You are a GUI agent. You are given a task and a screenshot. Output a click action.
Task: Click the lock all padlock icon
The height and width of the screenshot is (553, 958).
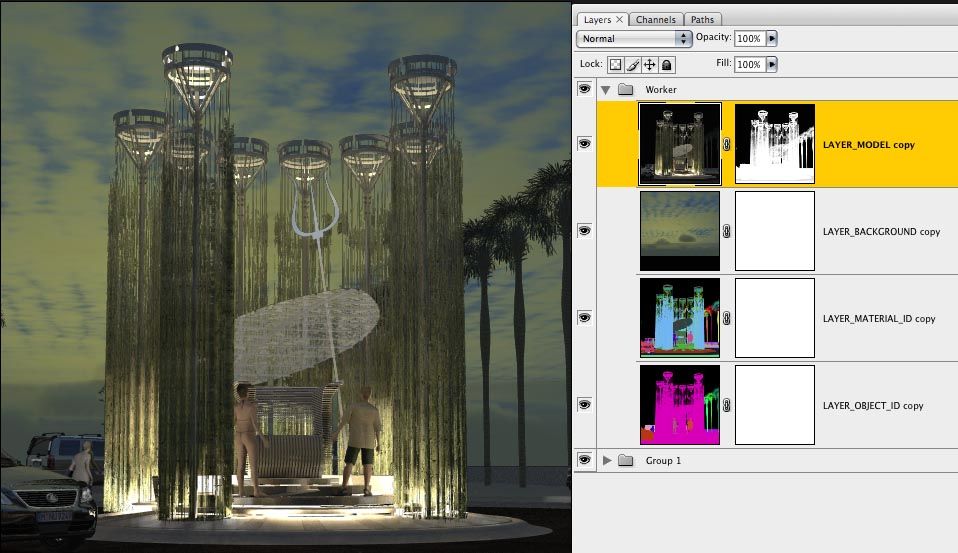point(667,64)
